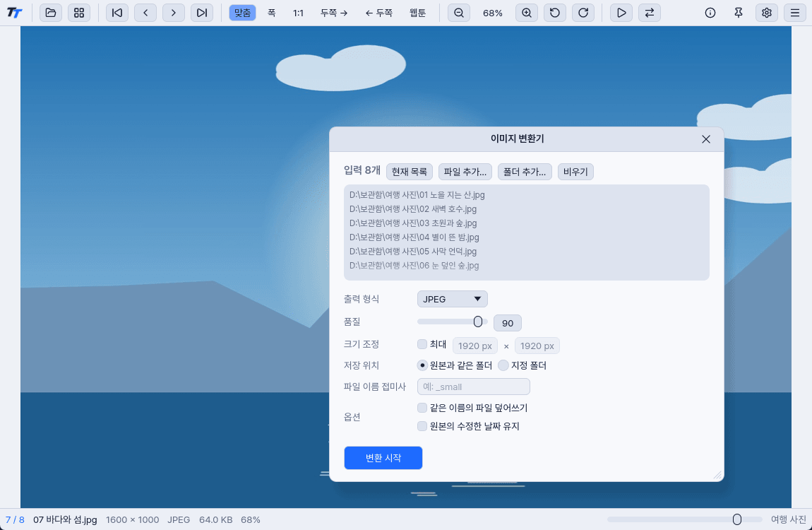Set view to 1:1 actual size
Screen dimensions: 812x530
[298, 13]
